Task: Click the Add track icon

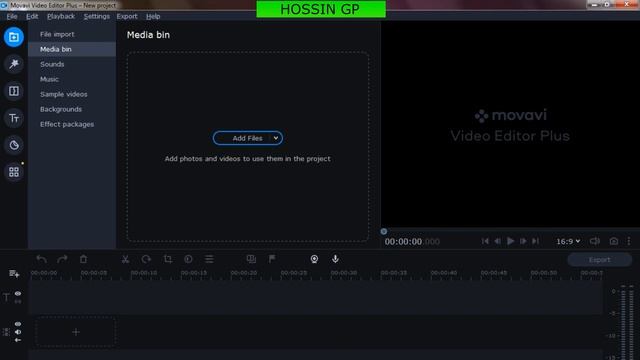Action: (x=14, y=274)
